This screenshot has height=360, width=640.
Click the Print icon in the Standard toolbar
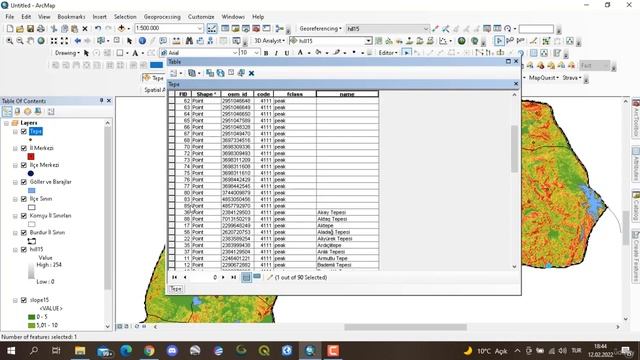[x=41, y=29]
